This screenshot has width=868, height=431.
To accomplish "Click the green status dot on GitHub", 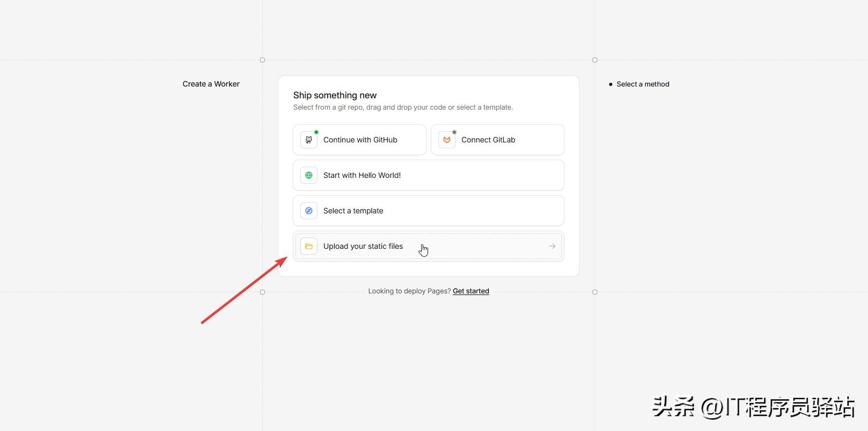I will [316, 132].
